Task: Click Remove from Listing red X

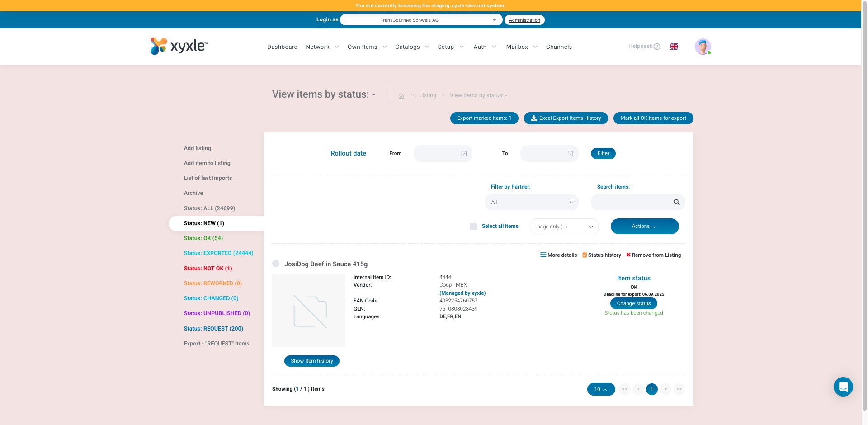Action: click(x=628, y=255)
